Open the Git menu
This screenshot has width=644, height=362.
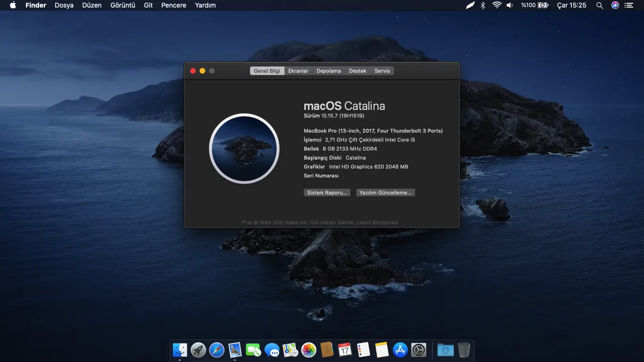click(x=148, y=5)
